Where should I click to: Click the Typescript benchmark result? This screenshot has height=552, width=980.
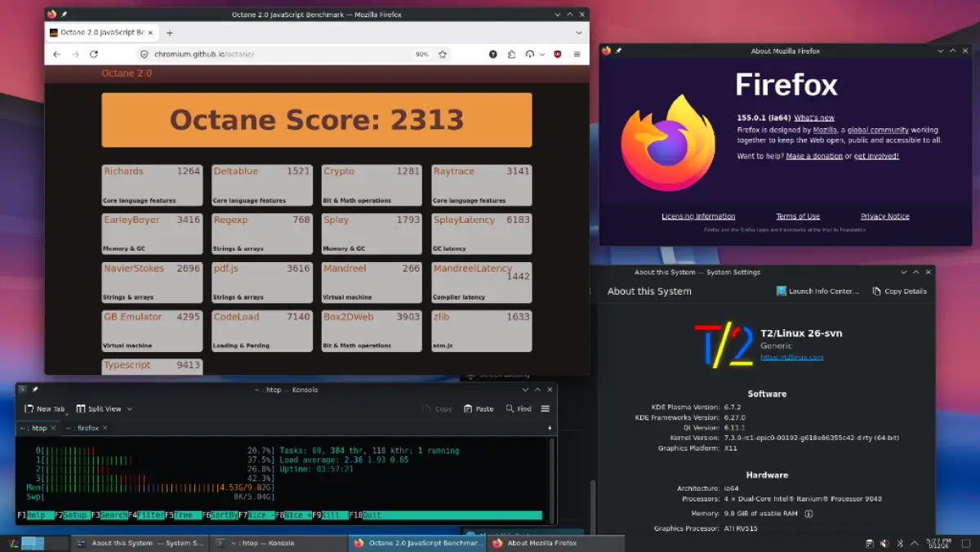152,366
